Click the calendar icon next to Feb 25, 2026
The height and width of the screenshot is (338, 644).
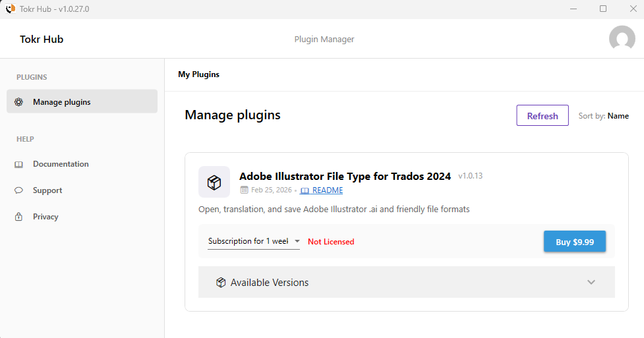point(244,190)
